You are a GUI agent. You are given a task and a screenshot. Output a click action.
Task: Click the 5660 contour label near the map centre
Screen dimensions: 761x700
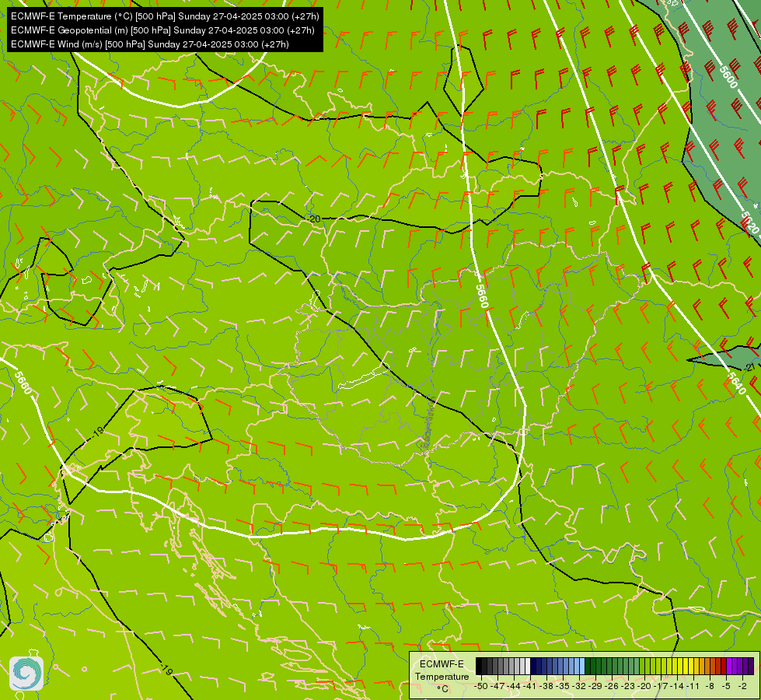pos(481,296)
